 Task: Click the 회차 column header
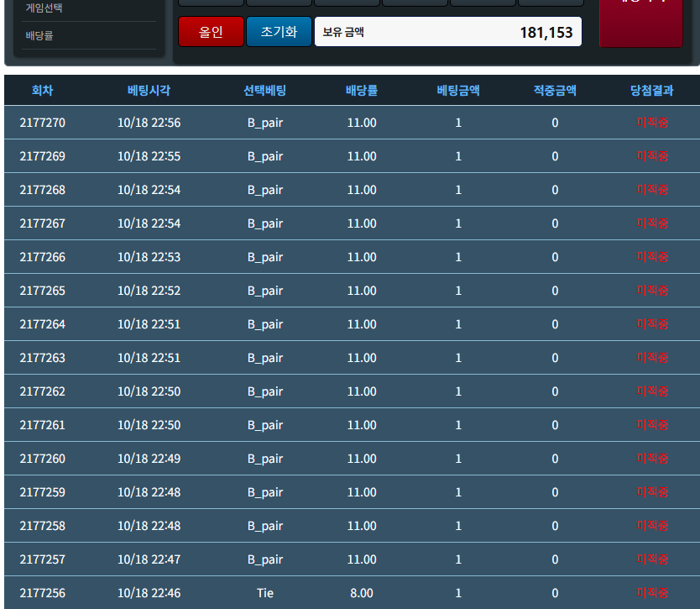tap(43, 90)
